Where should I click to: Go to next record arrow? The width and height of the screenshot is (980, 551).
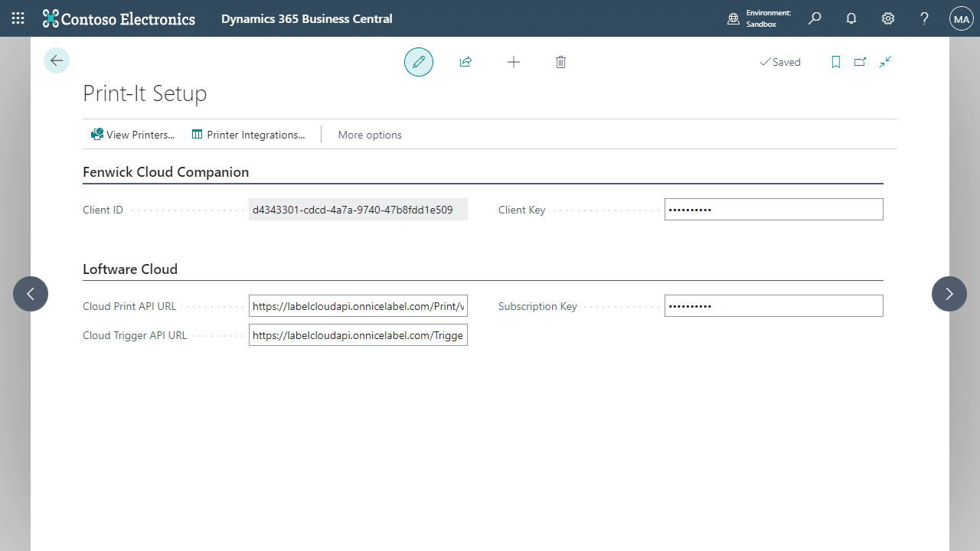949,294
